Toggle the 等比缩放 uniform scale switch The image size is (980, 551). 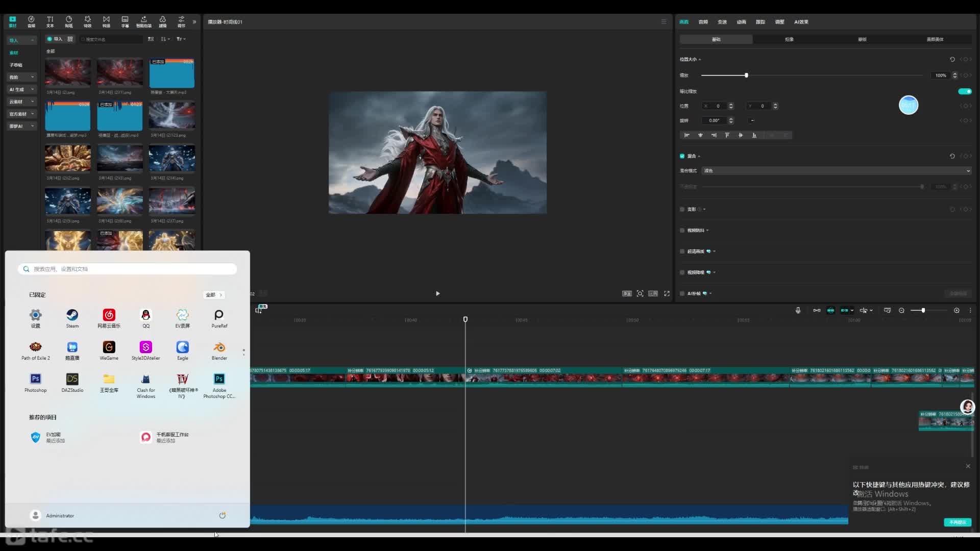[x=965, y=91]
